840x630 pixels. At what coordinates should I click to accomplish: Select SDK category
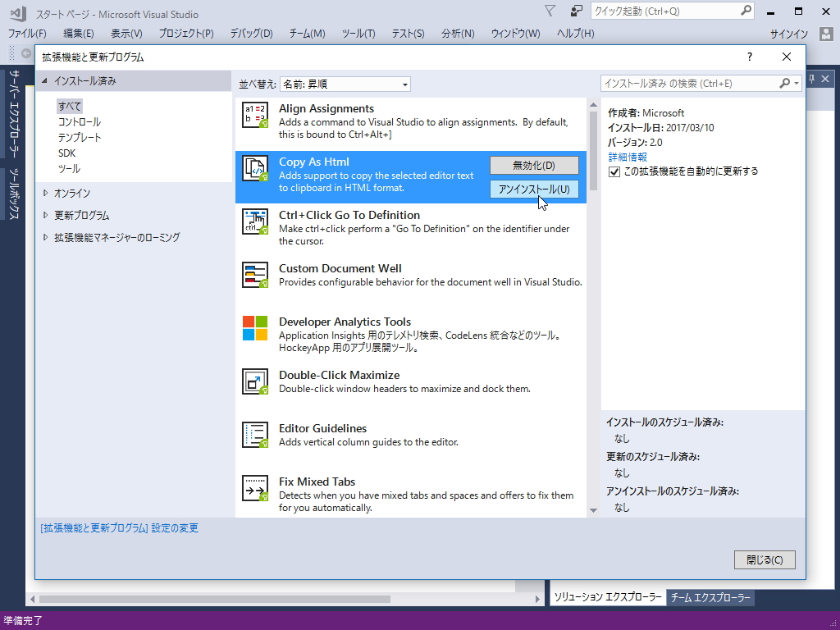(x=67, y=153)
